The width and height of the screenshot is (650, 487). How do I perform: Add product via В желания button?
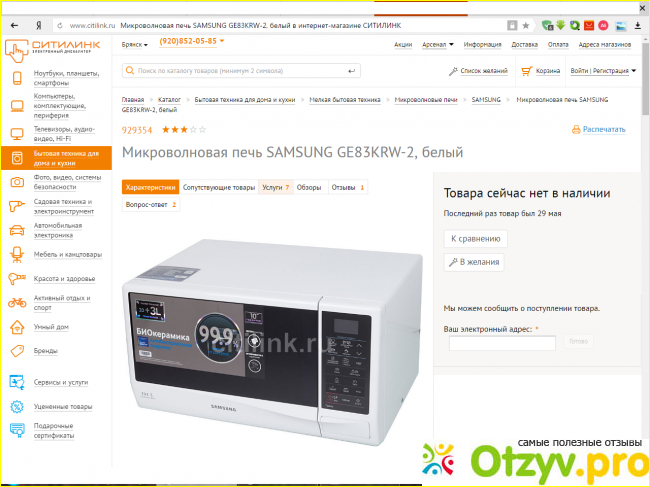click(474, 262)
